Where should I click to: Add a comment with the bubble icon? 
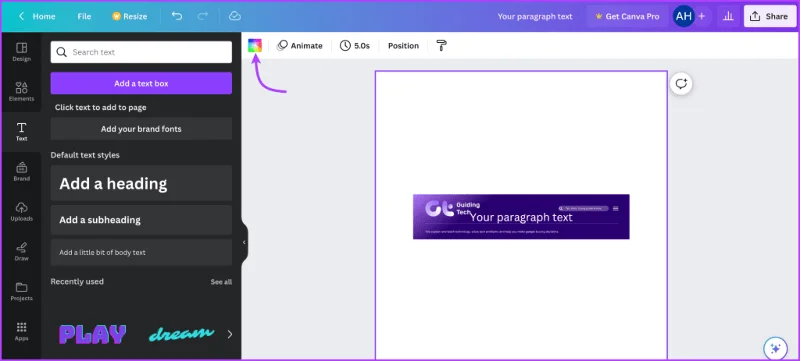tap(681, 84)
